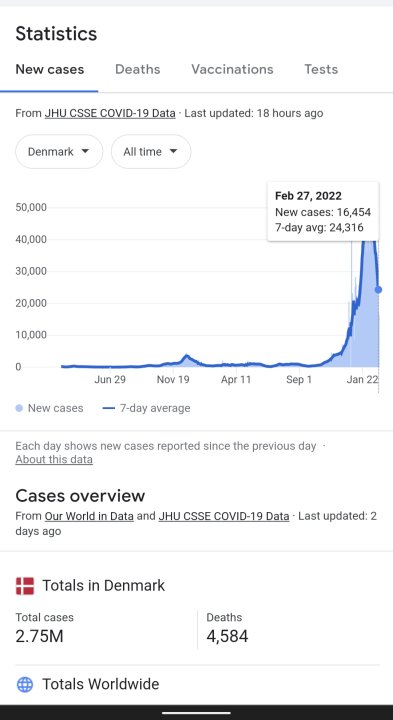Click the New cases legend dot
Image resolution: width=393 pixels, height=720 pixels.
[19, 408]
